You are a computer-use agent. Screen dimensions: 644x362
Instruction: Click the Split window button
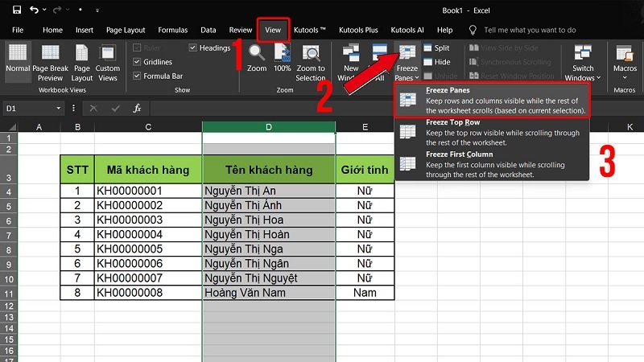(x=436, y=48)
